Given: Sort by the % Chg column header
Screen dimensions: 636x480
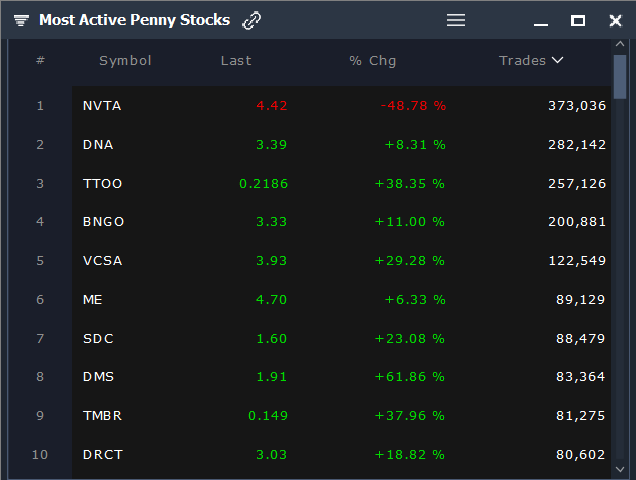Looking at the screenshot, I should [372, 61].
